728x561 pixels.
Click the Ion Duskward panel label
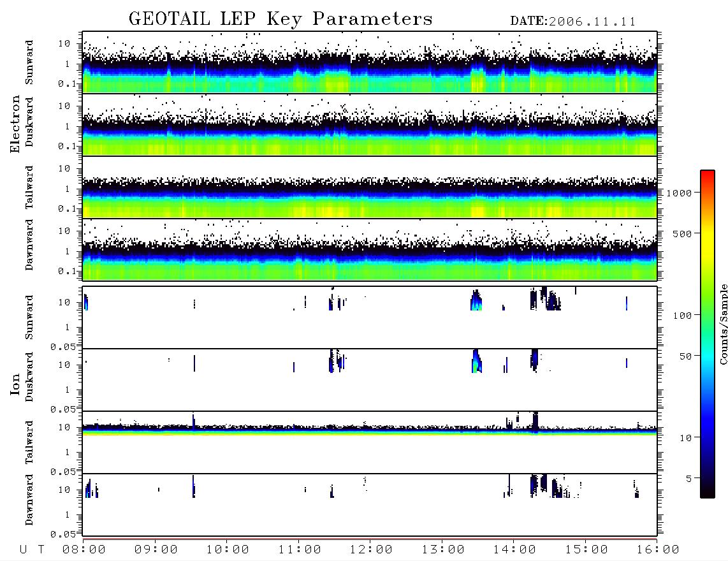click(29, 377)
